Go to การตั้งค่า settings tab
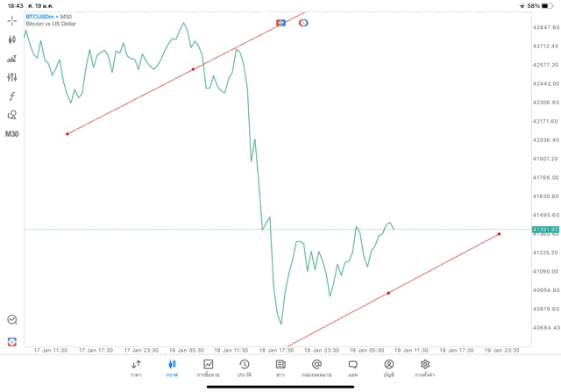Image resolution: width=561 pixels, height=392 pixels. point(425,367)
